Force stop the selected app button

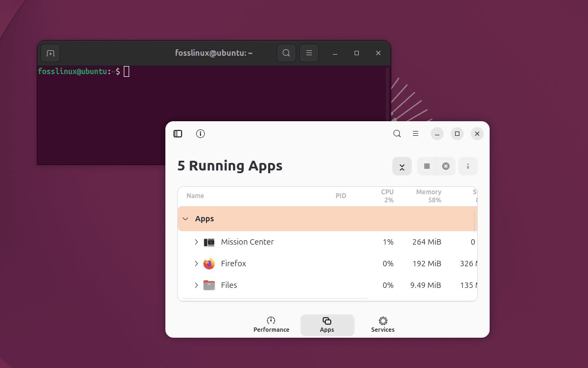(446, 166)
